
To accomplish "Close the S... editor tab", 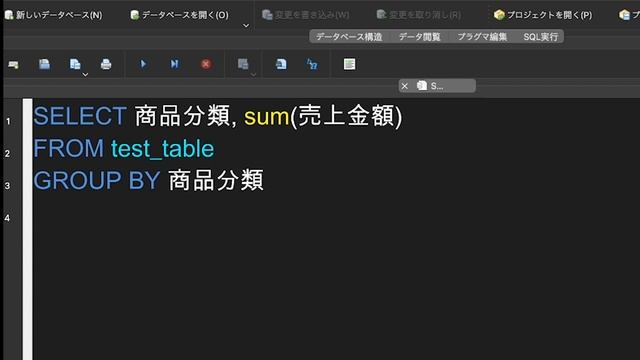I will click(x=404, y=86).
